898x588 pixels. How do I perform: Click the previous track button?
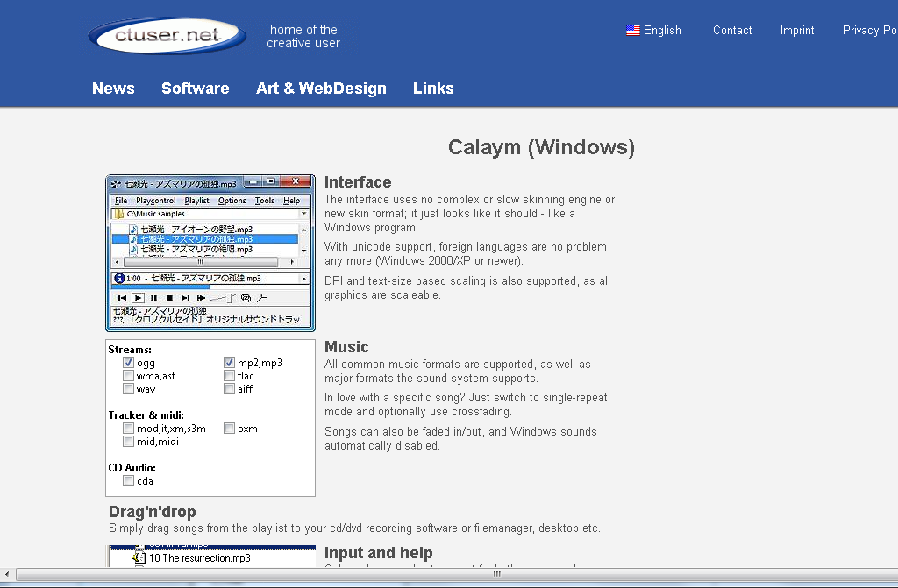[x=122, y=298]
